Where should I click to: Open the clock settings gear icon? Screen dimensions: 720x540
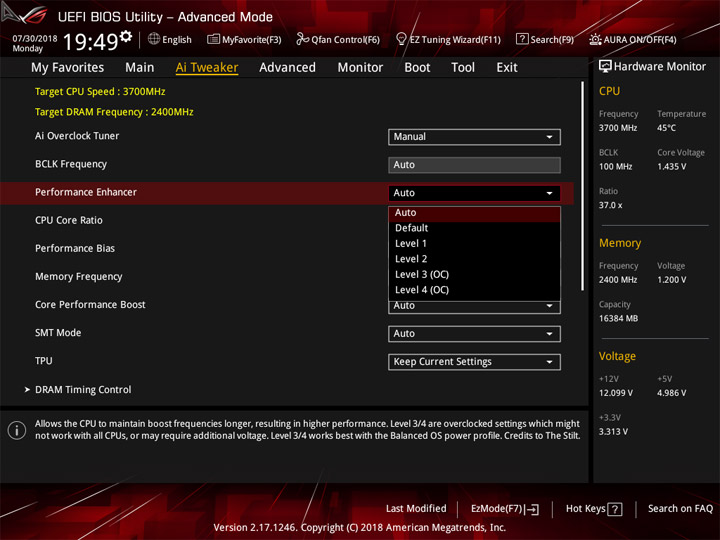click(x=126, y=36)
